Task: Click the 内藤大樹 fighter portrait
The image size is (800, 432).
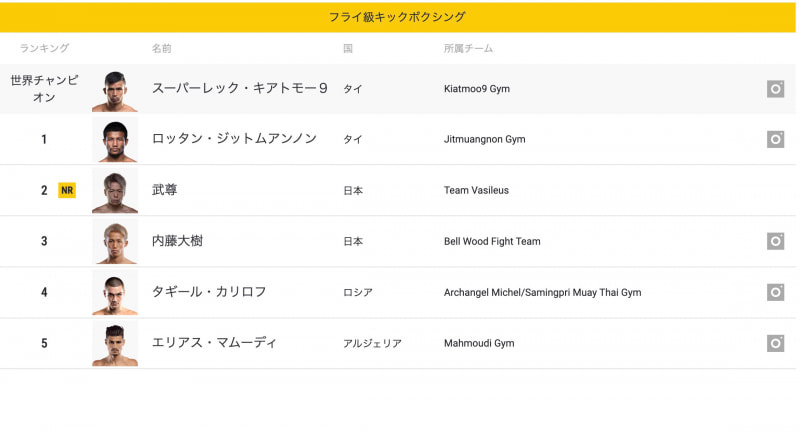Action: click(x=115, y=242)
